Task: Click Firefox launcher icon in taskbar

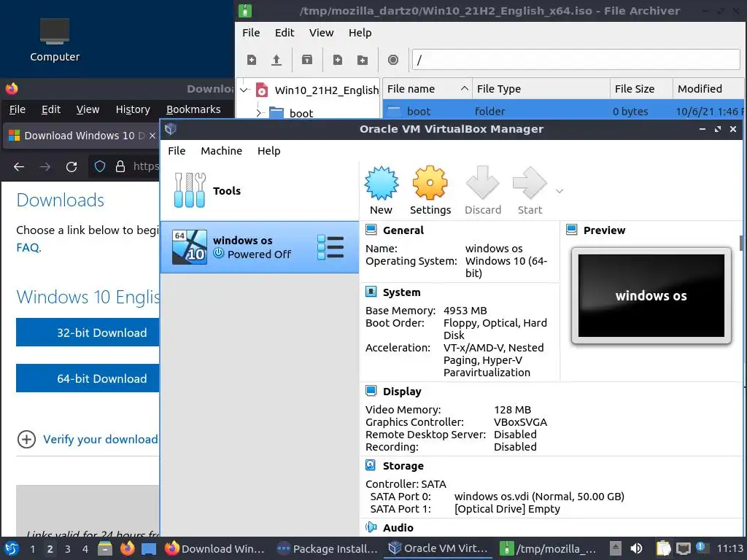Action: pos(127,548)
